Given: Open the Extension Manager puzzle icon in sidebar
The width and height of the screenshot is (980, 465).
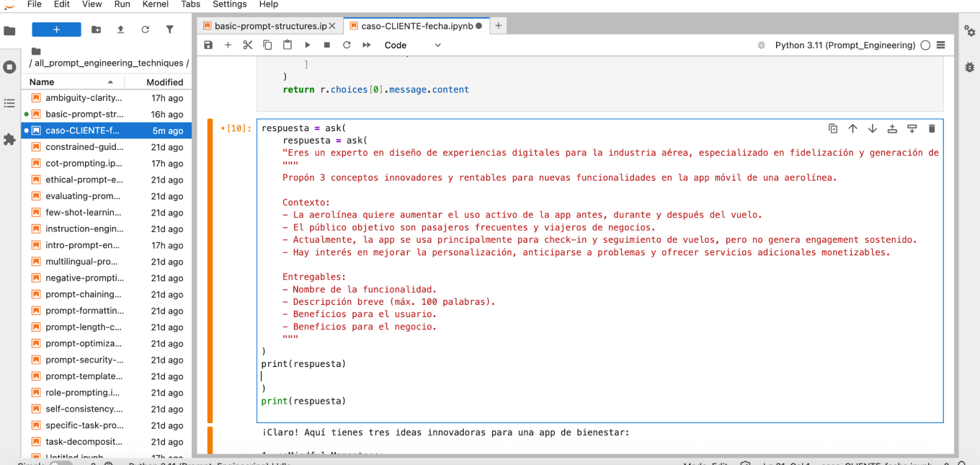Looking at the screenshot, I should tap(9, 139).
